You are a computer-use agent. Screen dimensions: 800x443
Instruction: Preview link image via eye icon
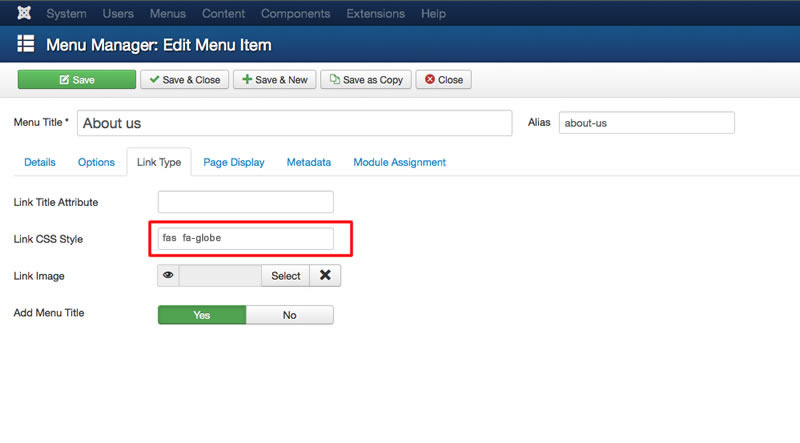click(x=168, y=276)
